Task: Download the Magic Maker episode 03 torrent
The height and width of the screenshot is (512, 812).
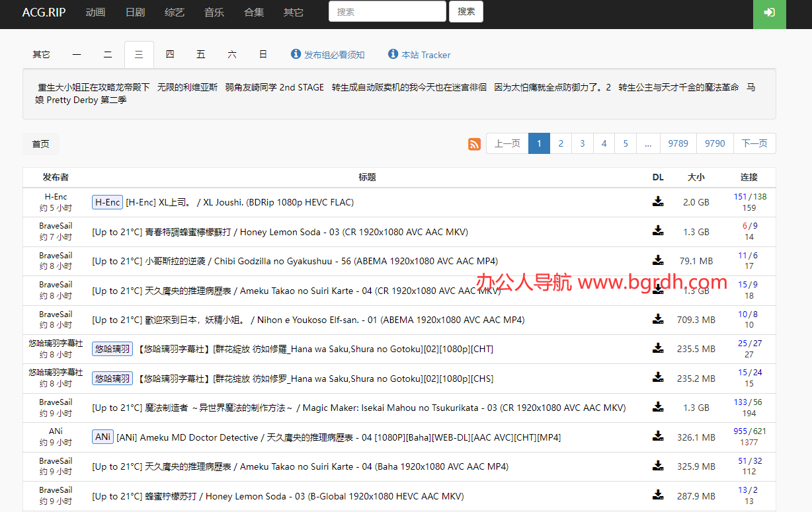Action: click(658, 408)
